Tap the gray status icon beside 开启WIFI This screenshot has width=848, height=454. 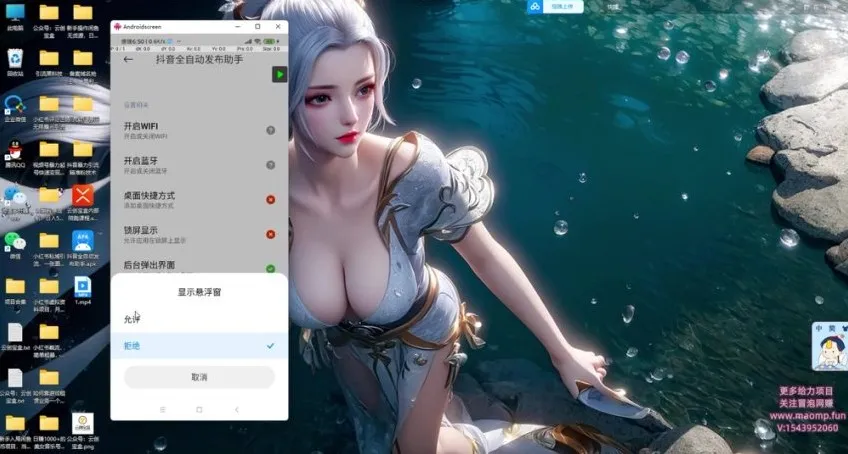[270, 130]
